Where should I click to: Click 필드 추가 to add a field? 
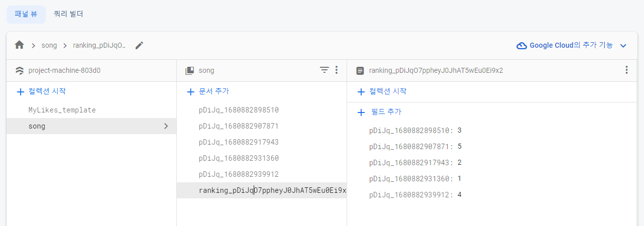[x=379, y=112]
